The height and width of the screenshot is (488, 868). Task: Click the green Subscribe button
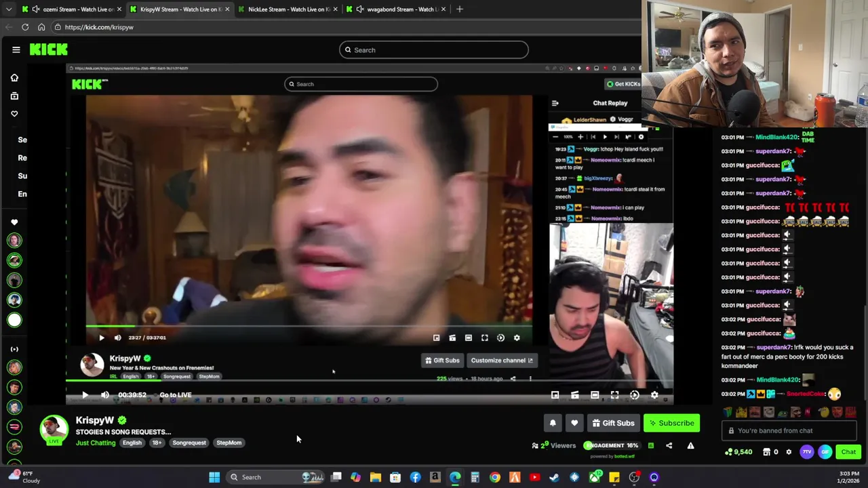pyautogui.click(x=671, y=423)
